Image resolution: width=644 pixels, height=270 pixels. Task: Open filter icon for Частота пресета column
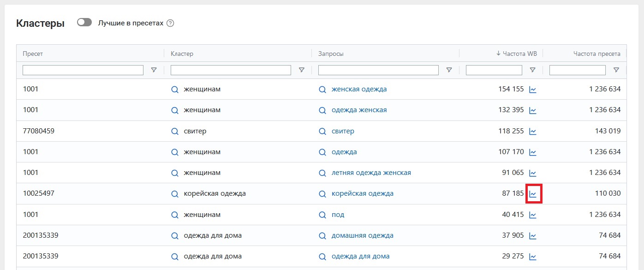pos(616,70)
